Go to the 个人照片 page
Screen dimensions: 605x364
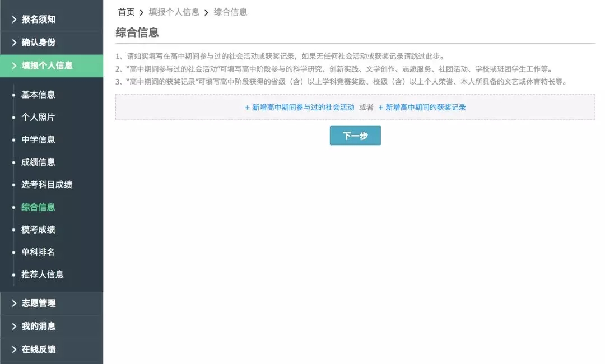[38, 117]
